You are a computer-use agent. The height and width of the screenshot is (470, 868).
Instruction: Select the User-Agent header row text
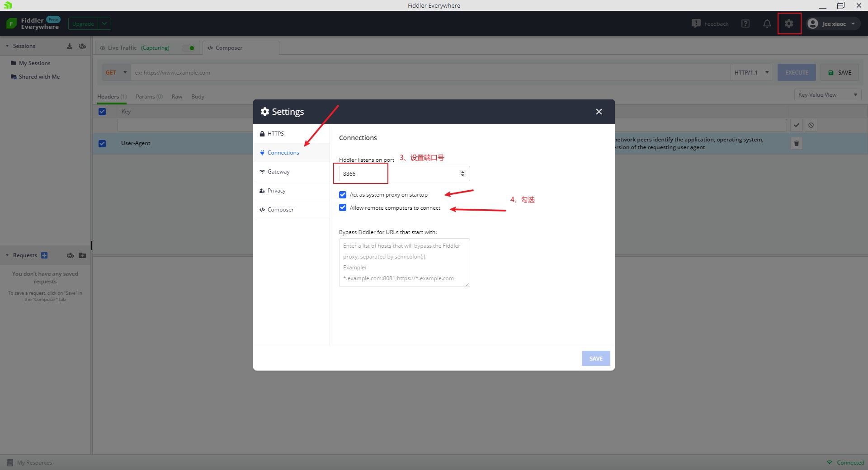tap(136, 143)
